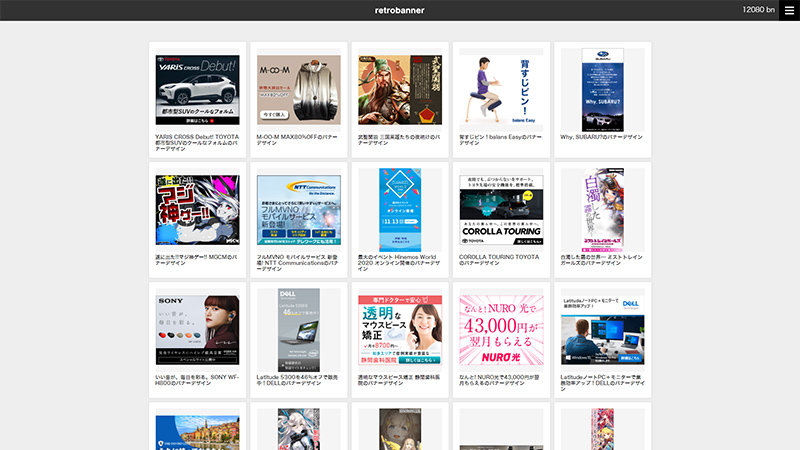This screenshot has height=450, width=800.
Task: Select the M-OO-M hoodie banner thumbnail
Action: tap(298, 89)
